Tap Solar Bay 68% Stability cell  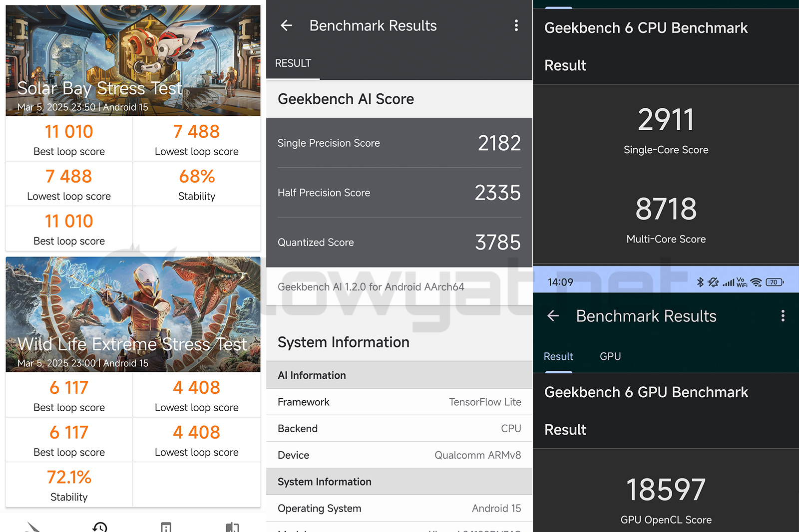[197, 184]
